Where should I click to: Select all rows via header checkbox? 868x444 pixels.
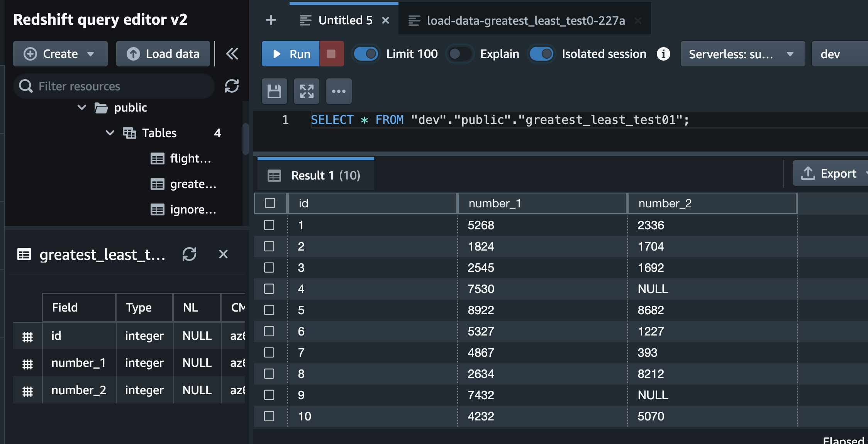click(x=270, y=203)
